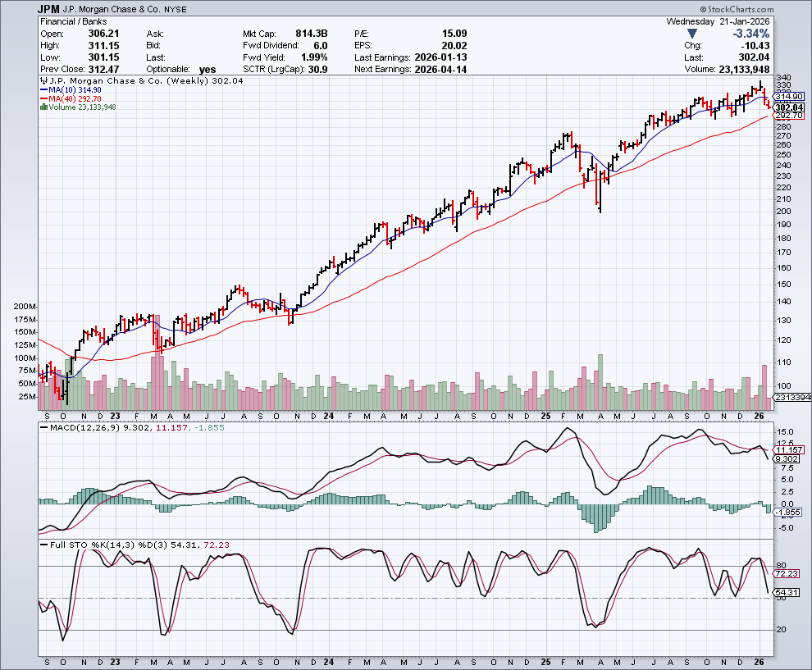Click the Financial / Banks sector label
The height and width of the screenshot is (670, 812).
(74, 22)
